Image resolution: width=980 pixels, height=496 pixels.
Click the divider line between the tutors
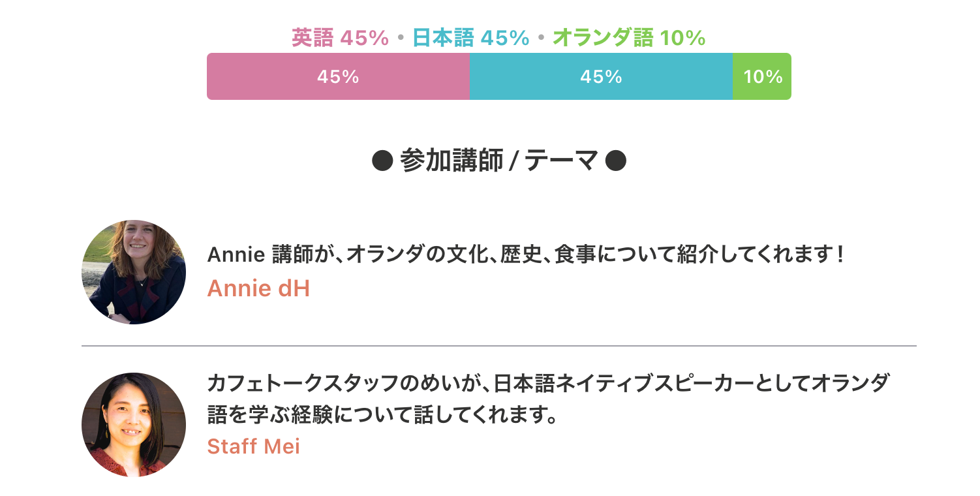click(498, 345)
